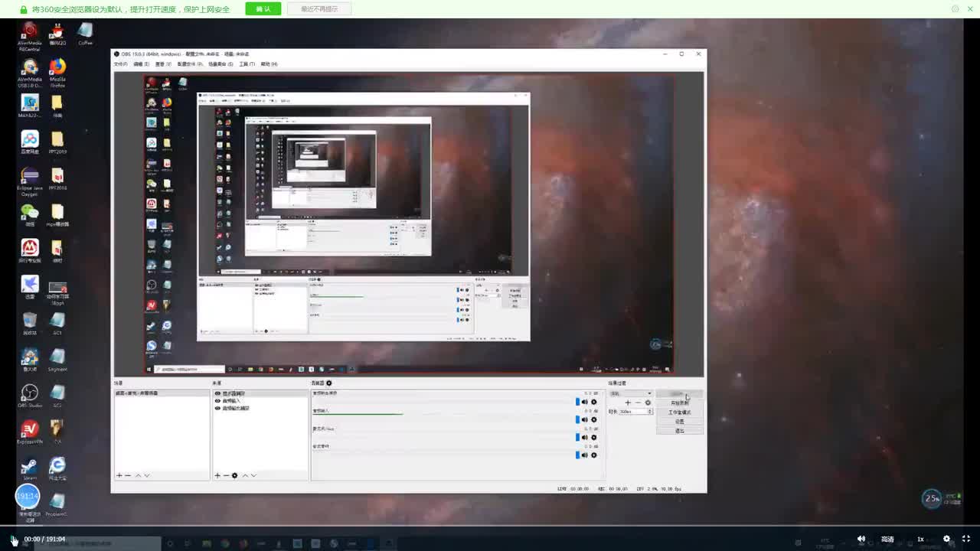
Task: Add a new source with the plus icon
Action: 217,475
